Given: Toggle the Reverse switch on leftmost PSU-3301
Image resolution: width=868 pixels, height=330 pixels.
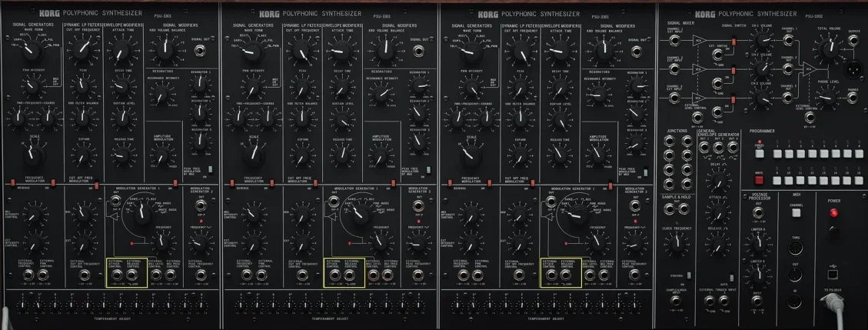Looking at the screenshot, I should pos(12,182).
